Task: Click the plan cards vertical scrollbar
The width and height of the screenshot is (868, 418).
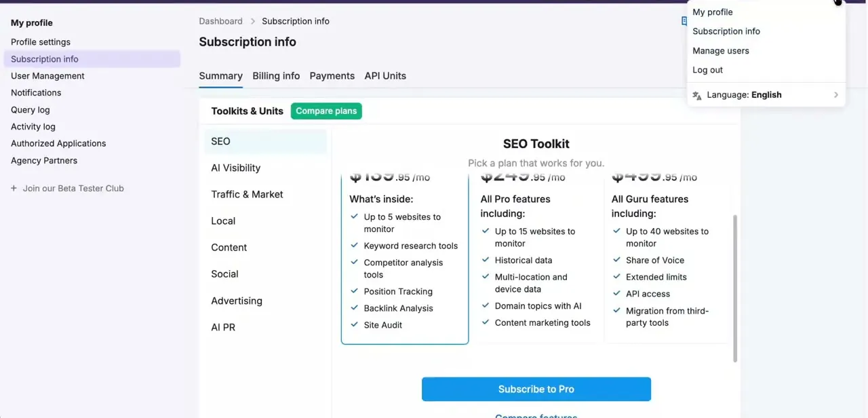Action: click(735, 288)
